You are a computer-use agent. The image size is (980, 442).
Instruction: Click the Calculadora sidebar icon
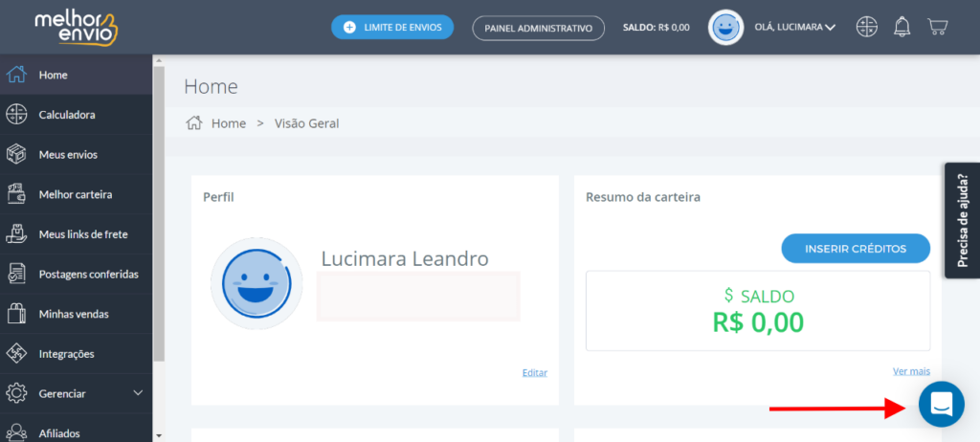[x=16, y=115]
